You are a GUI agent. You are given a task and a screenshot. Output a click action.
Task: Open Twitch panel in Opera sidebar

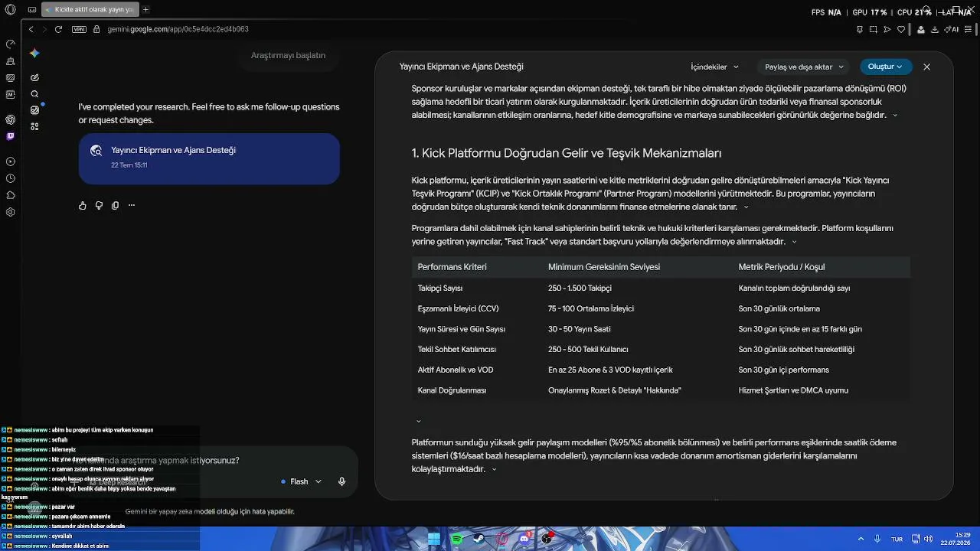[10, 136]
